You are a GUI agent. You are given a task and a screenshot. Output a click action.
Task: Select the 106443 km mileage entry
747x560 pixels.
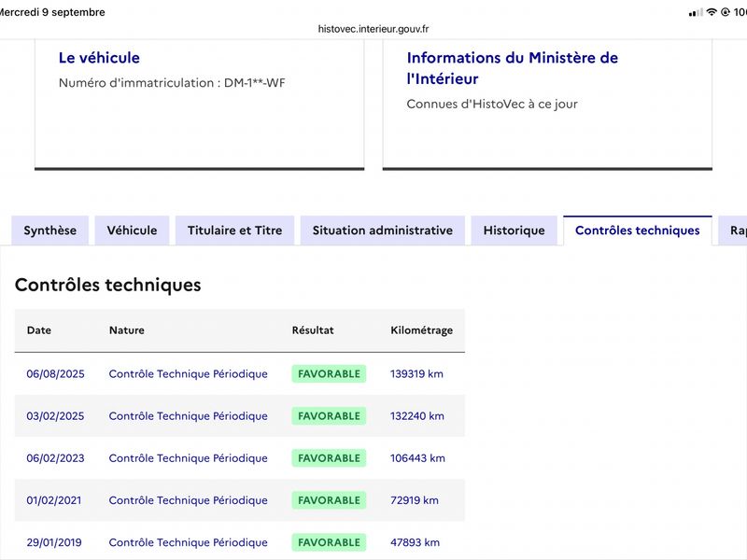point(417,458)
